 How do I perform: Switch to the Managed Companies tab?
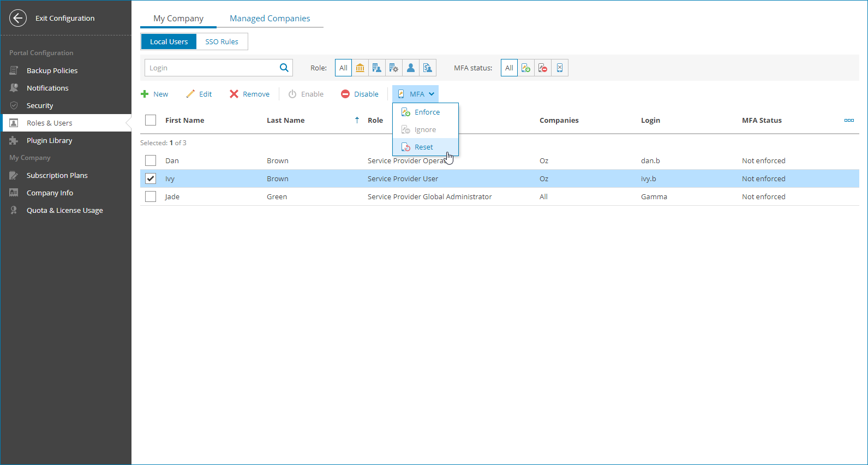(x=270, y=18)
